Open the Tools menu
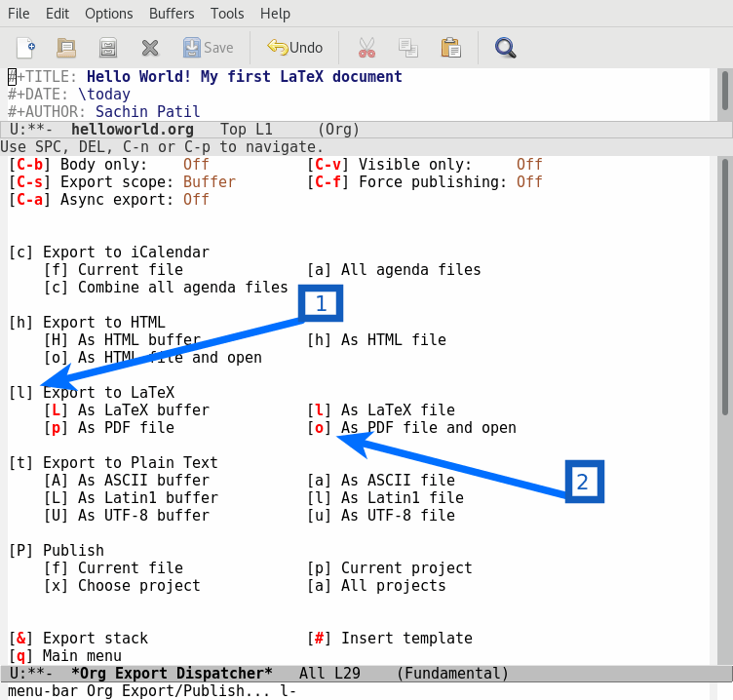The width and height of the screenshot is (733, 700). click(227, 14)
